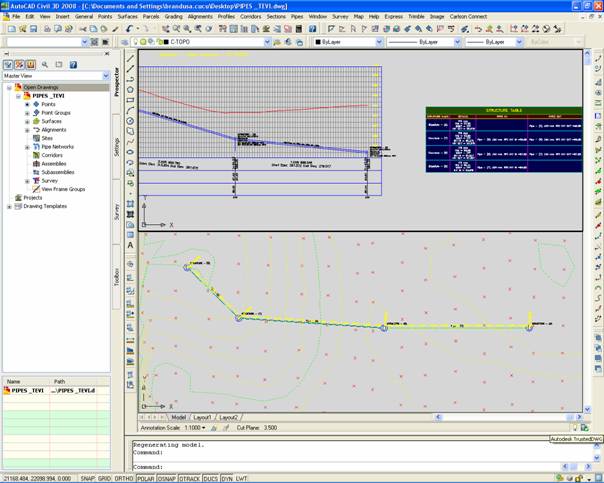
Task: Switch to the Settings toolspace tab
Action: click(x=117, y=147)
